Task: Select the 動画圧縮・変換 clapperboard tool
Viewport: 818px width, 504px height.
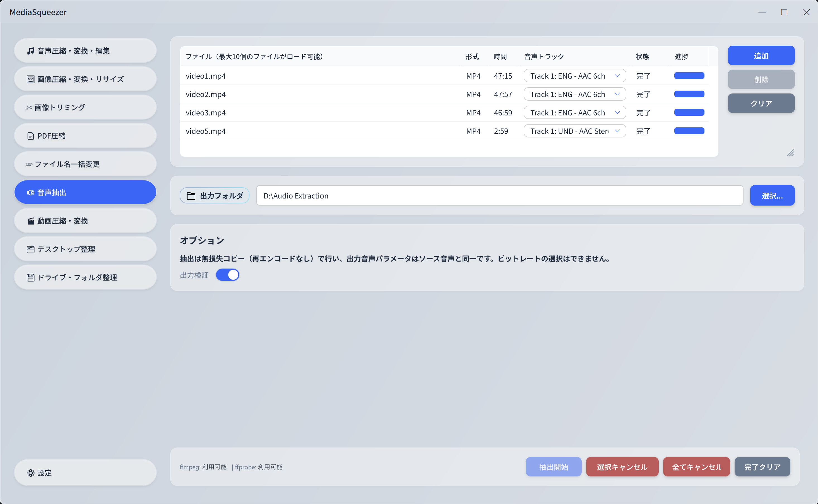Action: pyautogui.click(x=85, y=220)
